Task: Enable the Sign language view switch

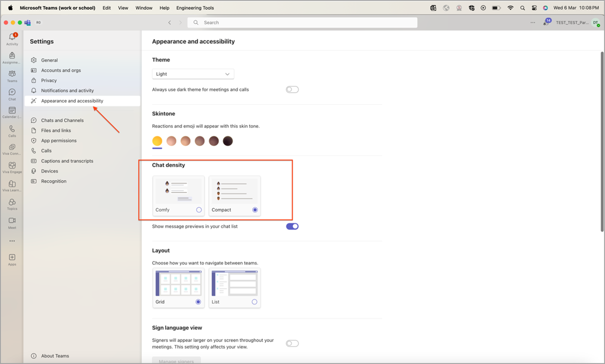Action: tap(292, 344)
